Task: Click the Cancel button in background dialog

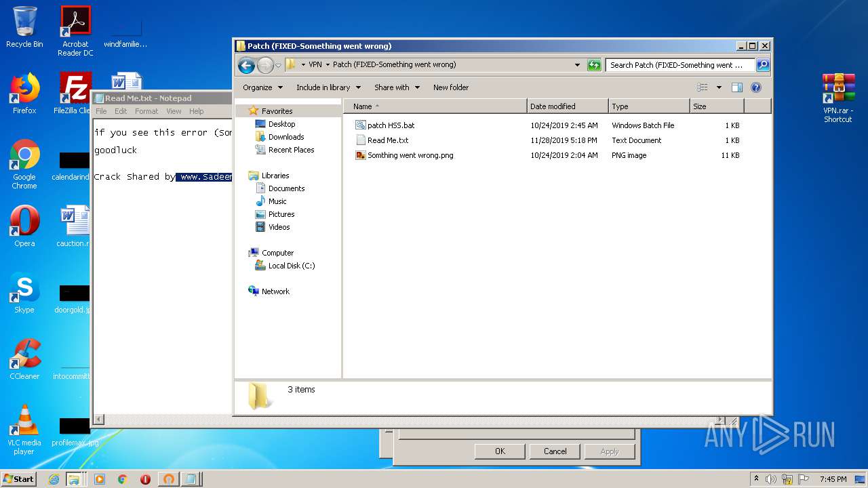Action: pyautogui.click(x=555, y=451)
